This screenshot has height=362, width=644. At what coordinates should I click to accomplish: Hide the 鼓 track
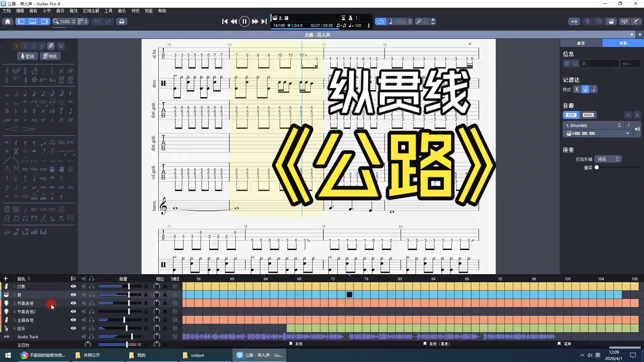coord(73,295)
